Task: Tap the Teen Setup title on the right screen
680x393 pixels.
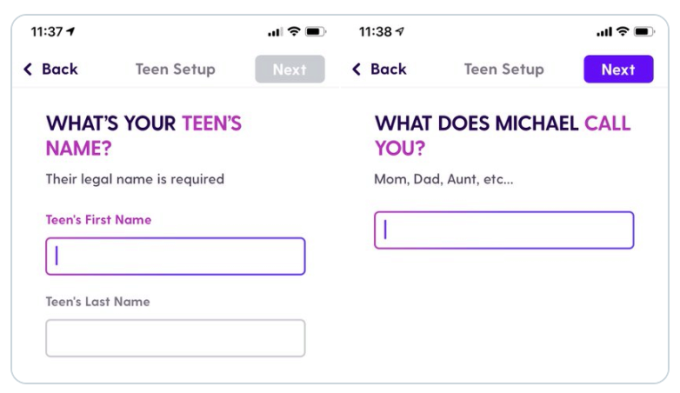Action: click(x=504, y=69)
